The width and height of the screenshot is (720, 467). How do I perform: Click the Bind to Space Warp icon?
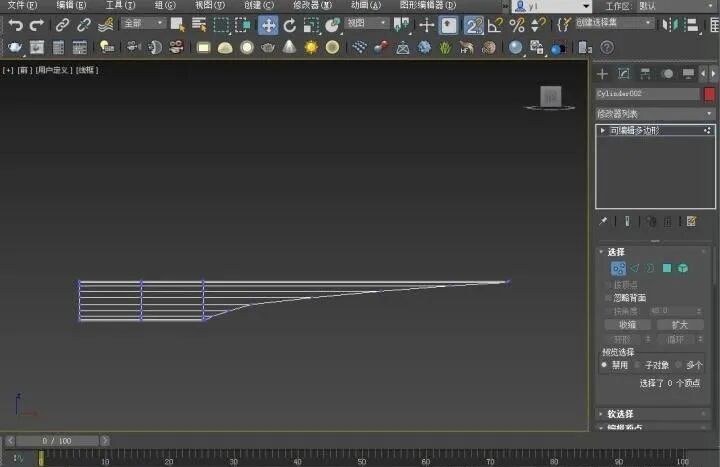[x=106, y=25]
